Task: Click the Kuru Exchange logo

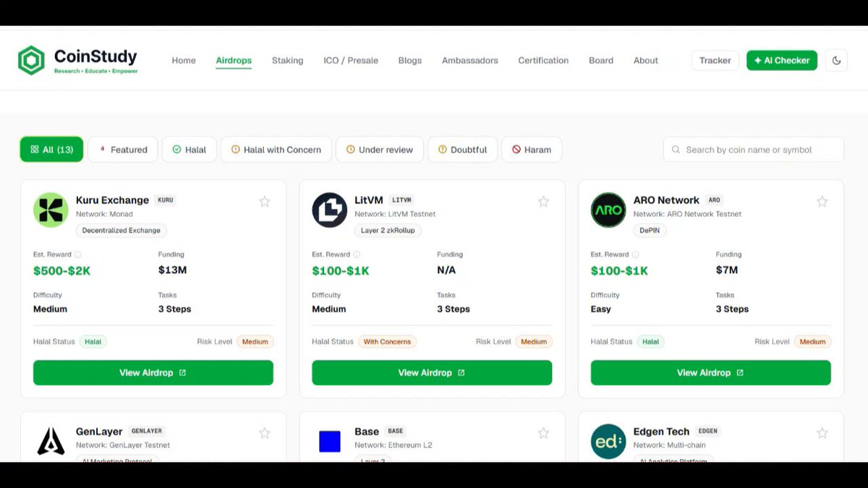Action: pyautogui.click(x=51, y=210)
